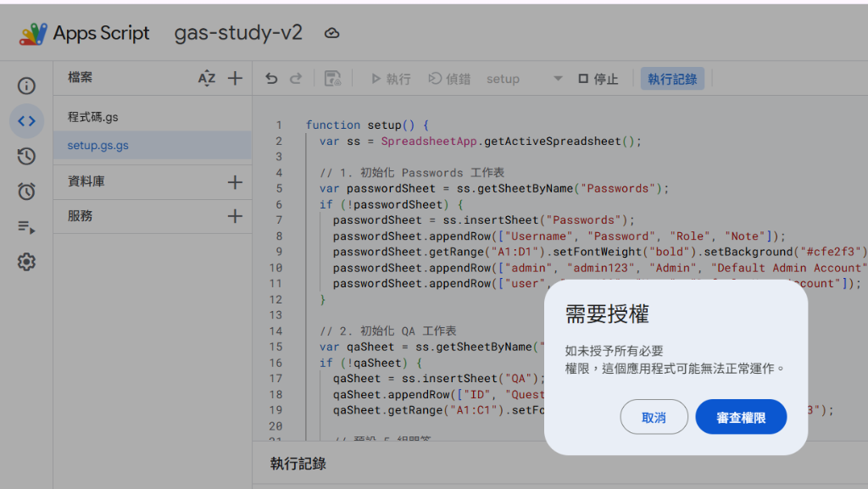
Task: Click the cloud save status icon
Action: point(331,34)
